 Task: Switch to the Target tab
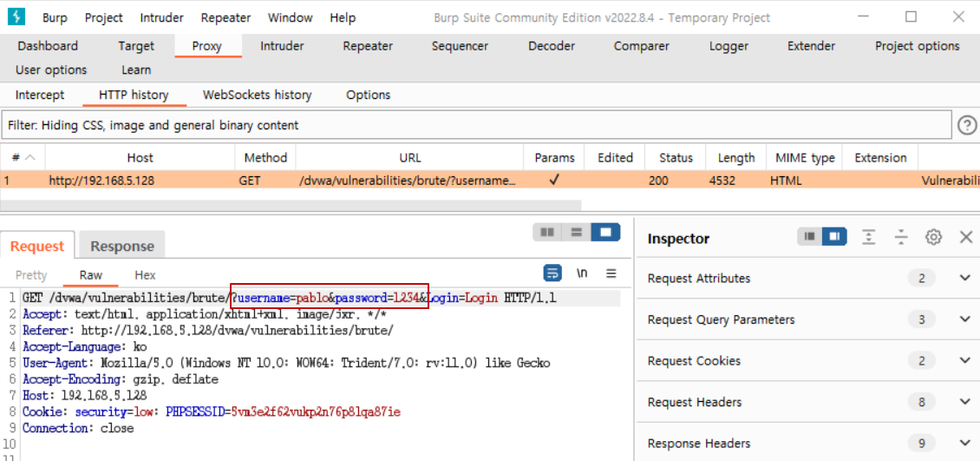(136, 46)
